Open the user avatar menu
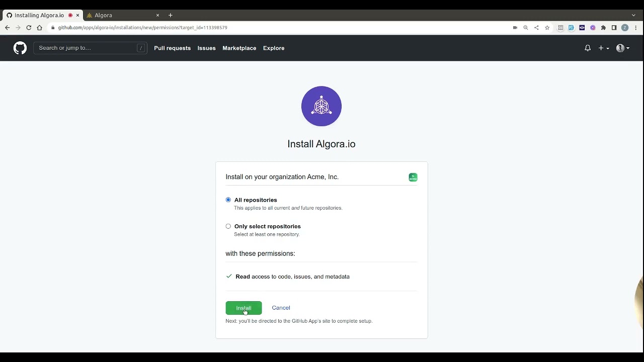This screenshot has width=644, height=362. click(x=623, y=48)
